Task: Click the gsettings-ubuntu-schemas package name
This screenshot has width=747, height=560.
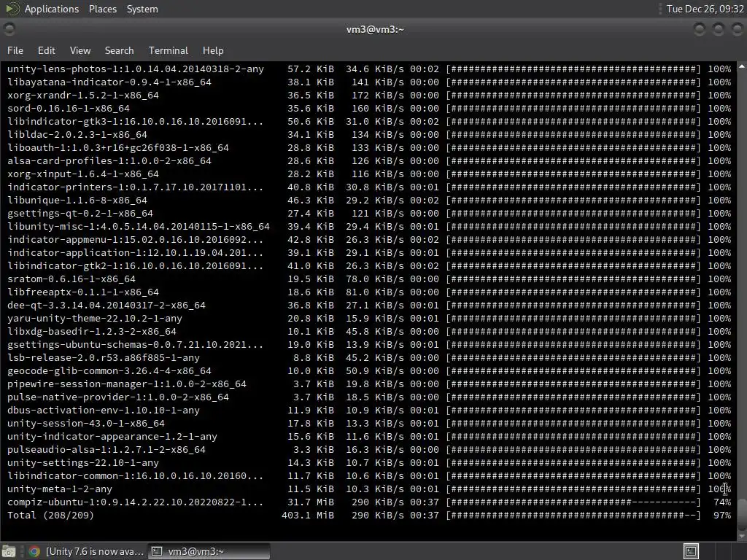Action: tap(135, 345)
